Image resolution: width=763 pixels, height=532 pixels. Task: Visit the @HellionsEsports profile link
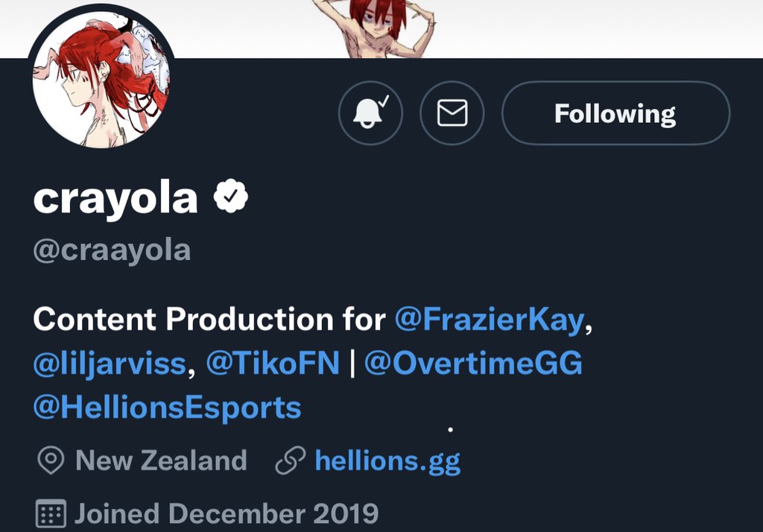(167, 408)
